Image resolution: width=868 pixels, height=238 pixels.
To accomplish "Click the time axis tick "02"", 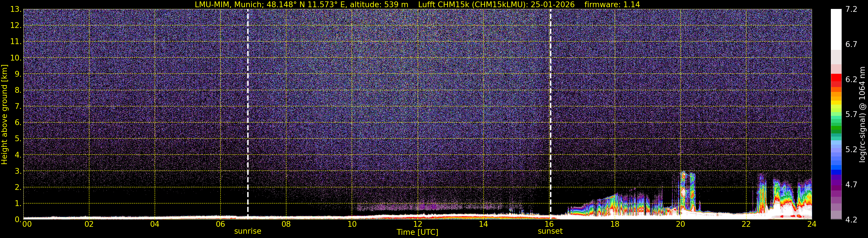I will coord(89,224).
